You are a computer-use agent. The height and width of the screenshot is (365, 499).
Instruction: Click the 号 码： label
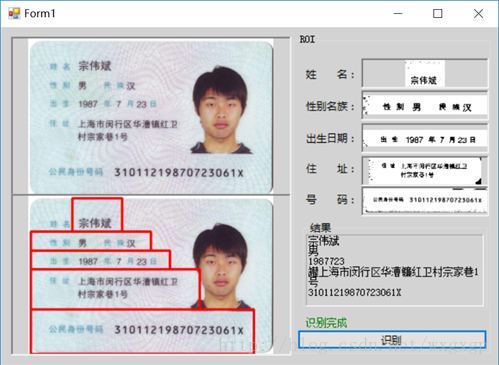330,200
